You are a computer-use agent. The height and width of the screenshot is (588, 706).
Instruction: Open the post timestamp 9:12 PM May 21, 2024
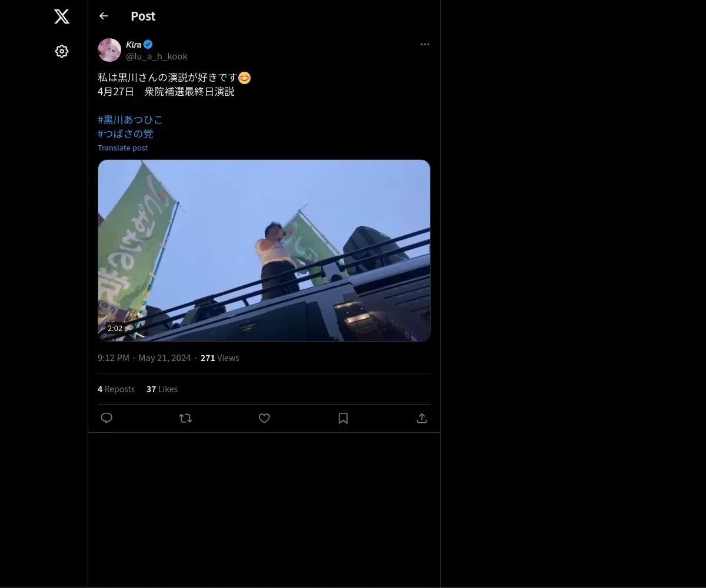(x=144, y=358)
